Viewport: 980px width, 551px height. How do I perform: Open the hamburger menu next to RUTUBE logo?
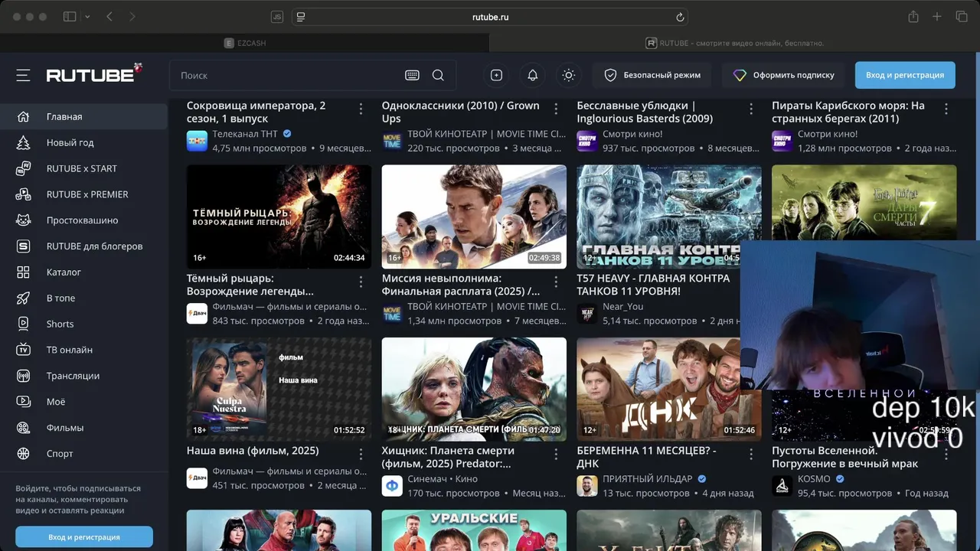[23, 75]
